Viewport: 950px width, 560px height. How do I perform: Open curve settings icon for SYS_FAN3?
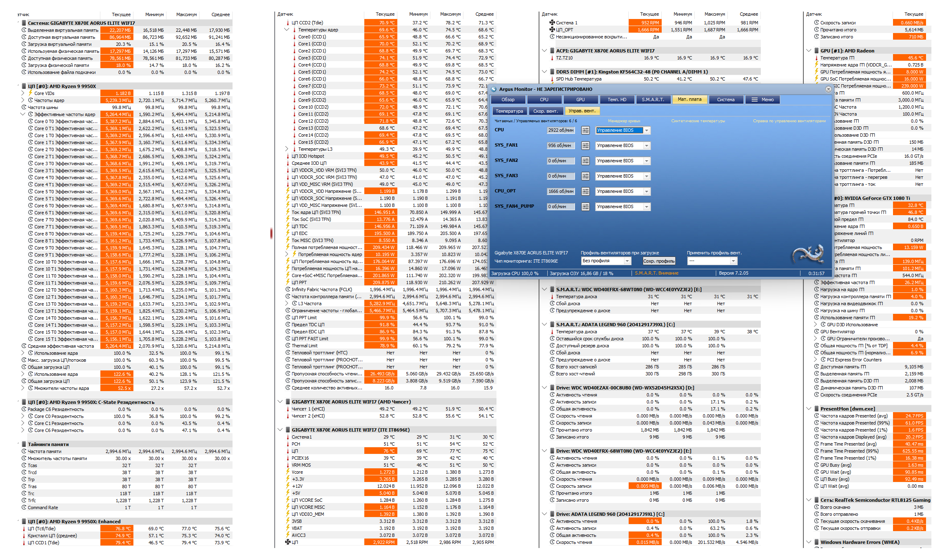click(585, 176)
